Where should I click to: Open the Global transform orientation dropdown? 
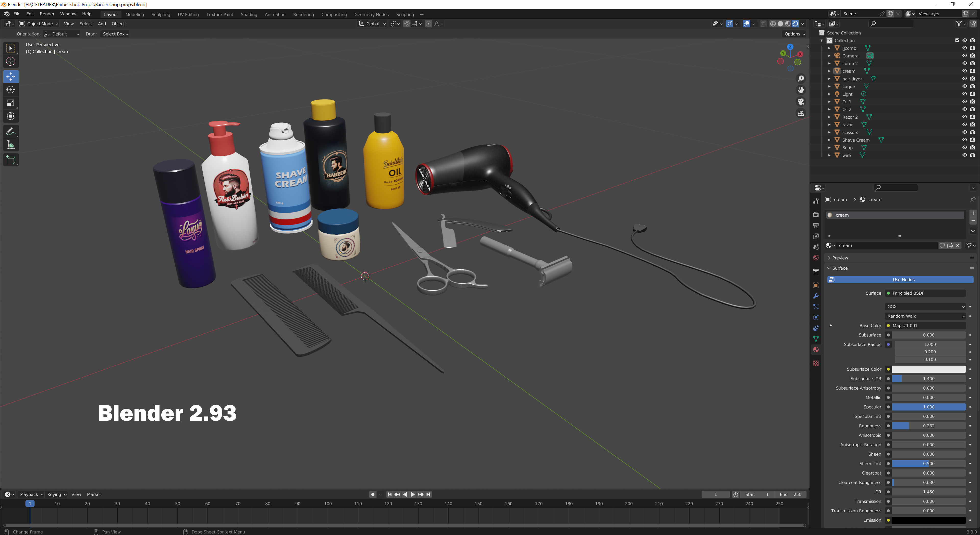coord(372,23)
